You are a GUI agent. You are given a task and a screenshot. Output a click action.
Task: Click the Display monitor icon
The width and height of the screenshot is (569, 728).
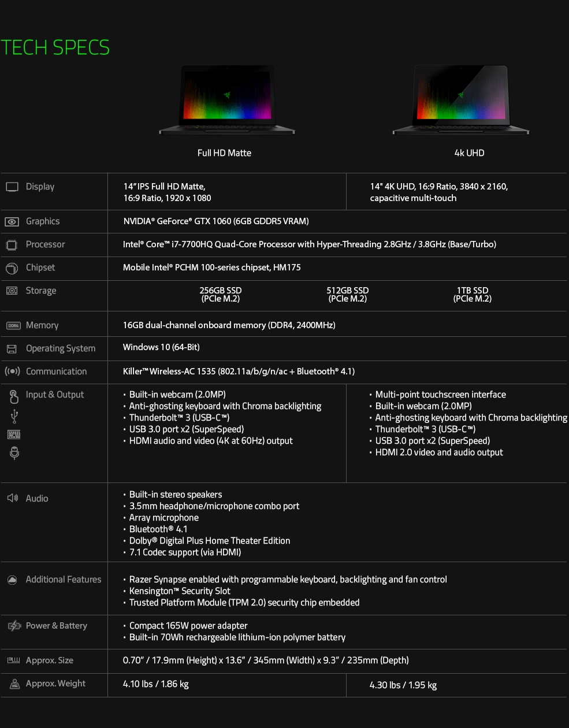click(12, 187)
